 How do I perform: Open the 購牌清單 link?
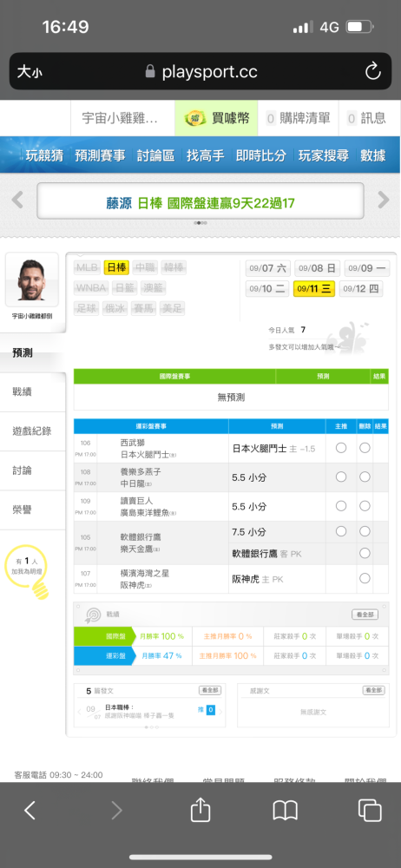point(298,118)
